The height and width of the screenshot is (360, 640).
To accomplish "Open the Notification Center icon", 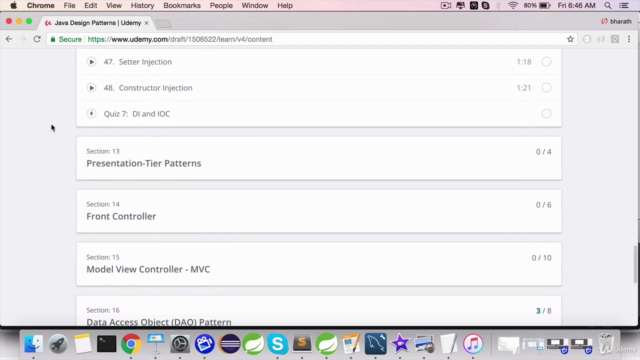I will [x=624, y=6].
